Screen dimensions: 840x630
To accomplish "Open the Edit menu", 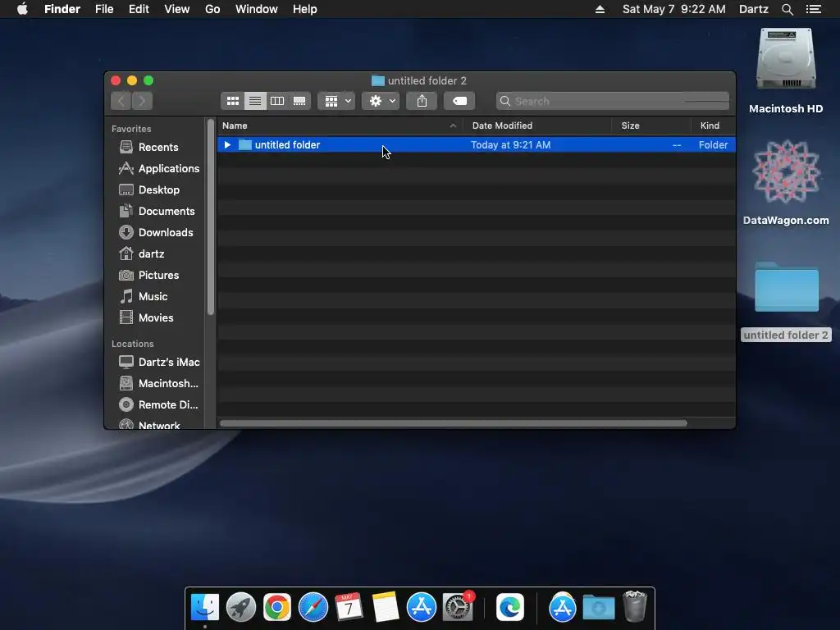I will [x=139, y=9].
